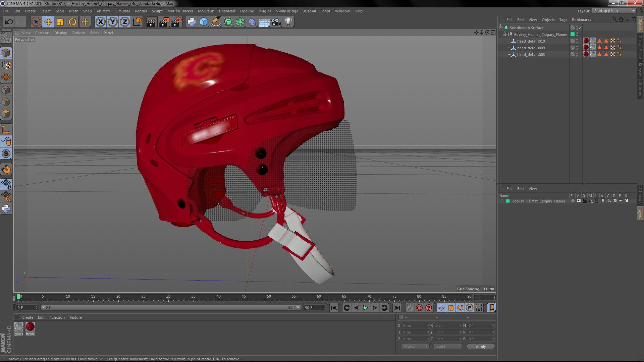
Task: Toggle autokeying button
Action: tap(419, 308)
